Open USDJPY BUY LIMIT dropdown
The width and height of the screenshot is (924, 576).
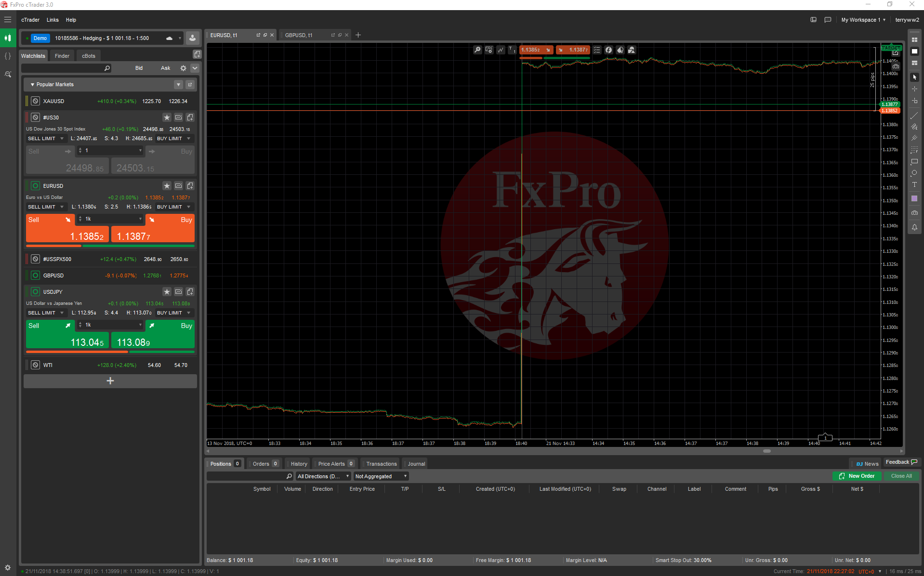[174, 313]
